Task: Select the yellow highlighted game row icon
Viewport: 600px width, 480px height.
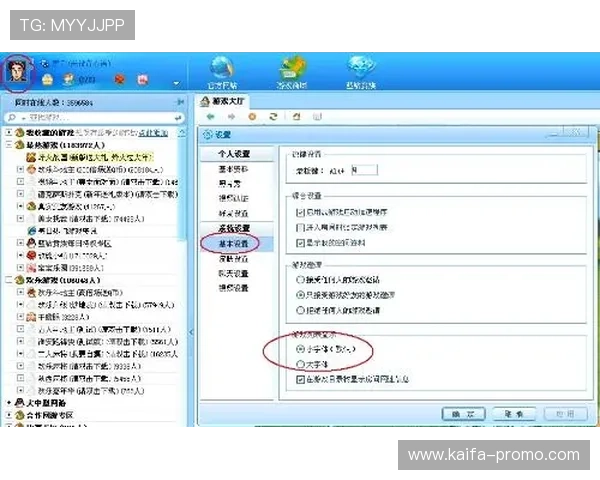Action: (x=31, y=157)
